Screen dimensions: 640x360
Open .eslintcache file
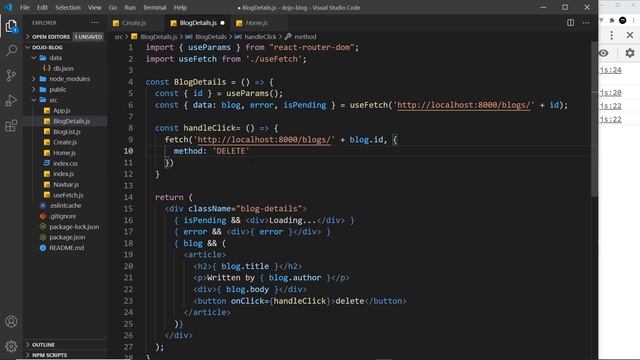coord(65,205)
